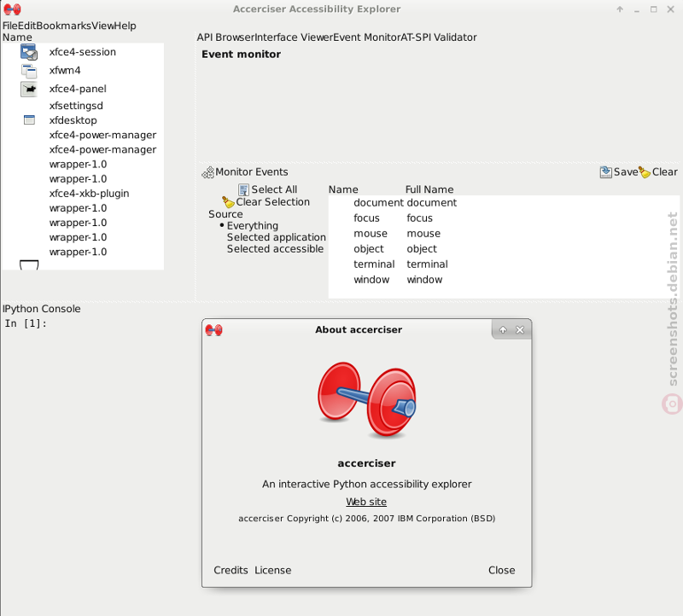This screenshot has height=616, width=683.
Task: Click the Save button label
Action: [x=626, y=172]
